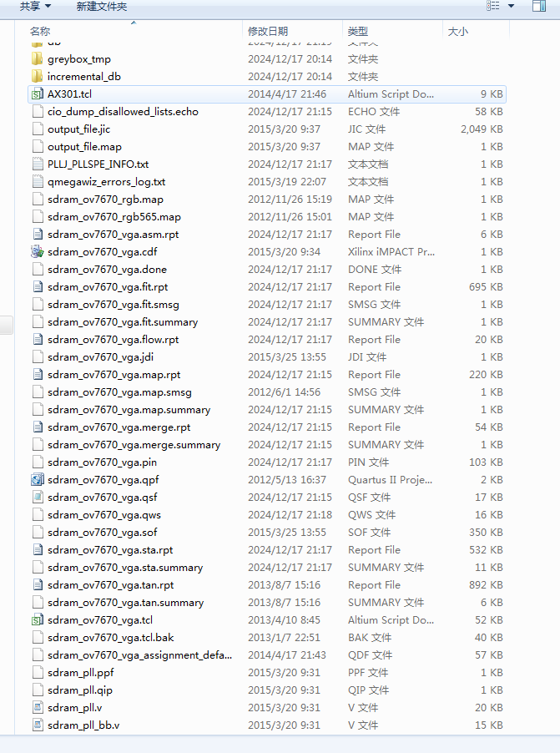Select the qmegawiz_errors_log.txt text file icon
This screenshot has width=560, height=753.
[x=37, y=182]
